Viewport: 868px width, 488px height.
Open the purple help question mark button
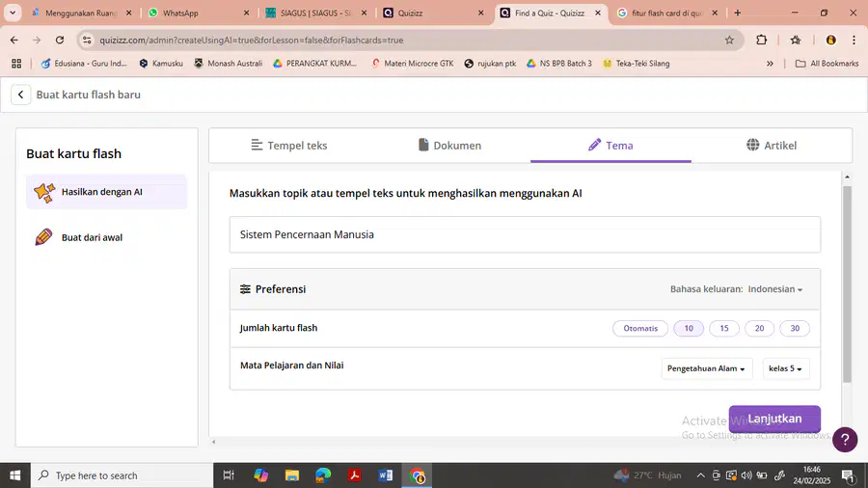point(845,440)
